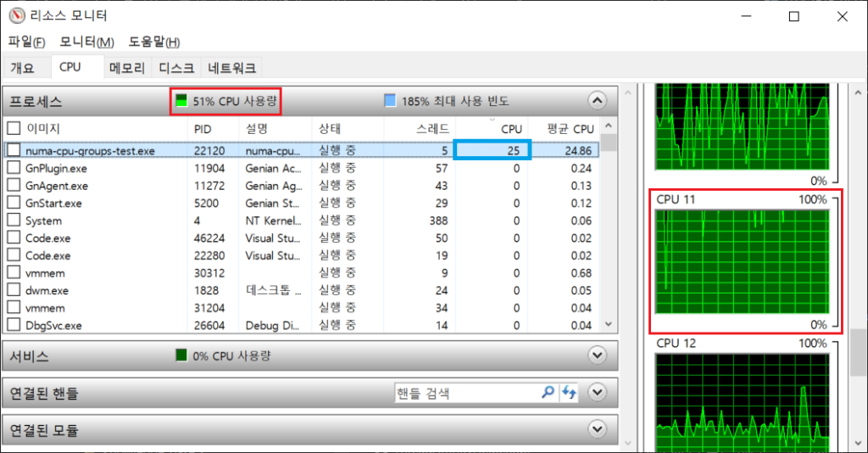
Task: Click the NT Kernel description cell
Action: (274, 221)
